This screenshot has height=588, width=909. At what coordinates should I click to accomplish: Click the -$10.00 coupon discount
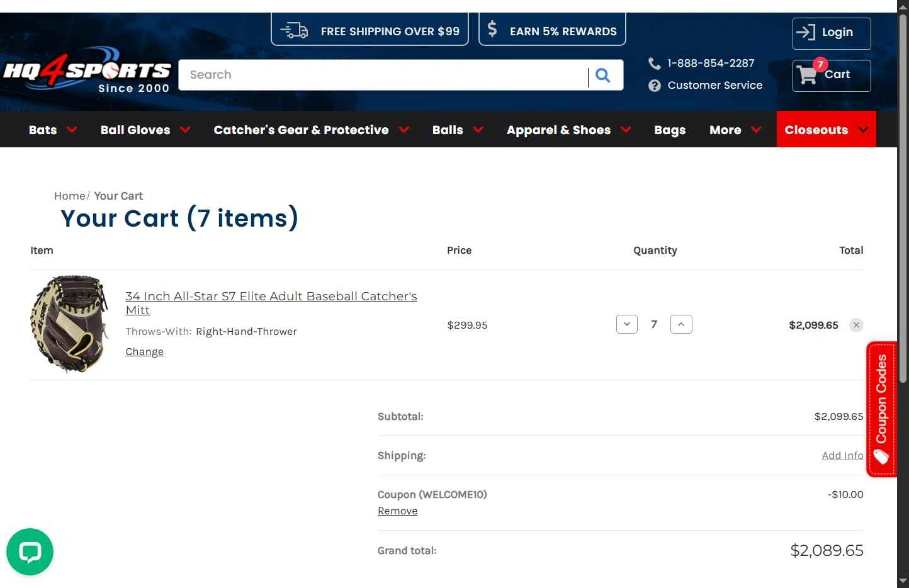click(x=845, y=495)
